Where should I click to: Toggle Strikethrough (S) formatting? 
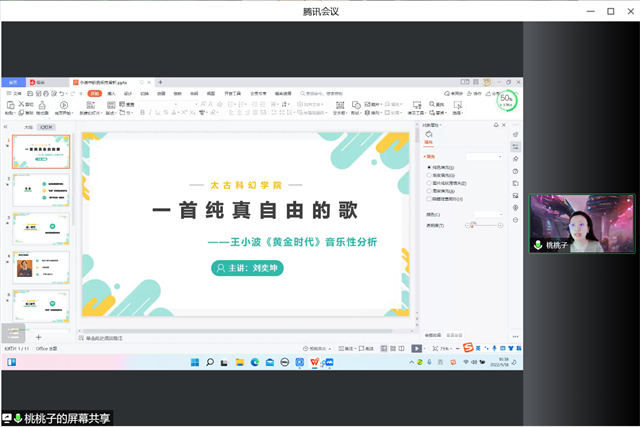tap(166, 113)
